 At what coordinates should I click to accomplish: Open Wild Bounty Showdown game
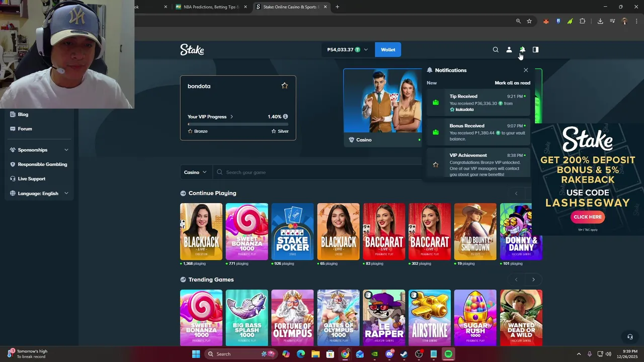point(475,232)
